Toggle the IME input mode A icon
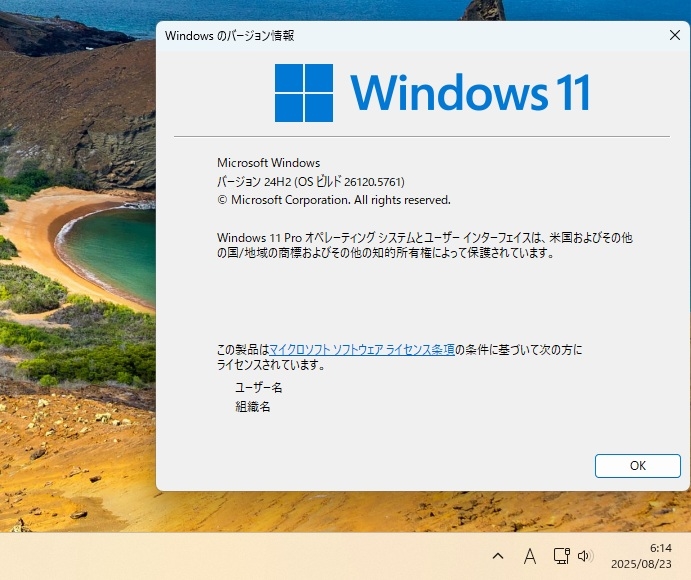 point(530,556)
